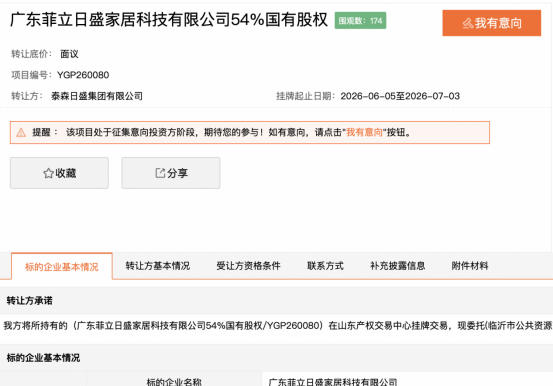Click the orange 我有意向 link in reminder
553x386 pixels.
click(364, 132)
